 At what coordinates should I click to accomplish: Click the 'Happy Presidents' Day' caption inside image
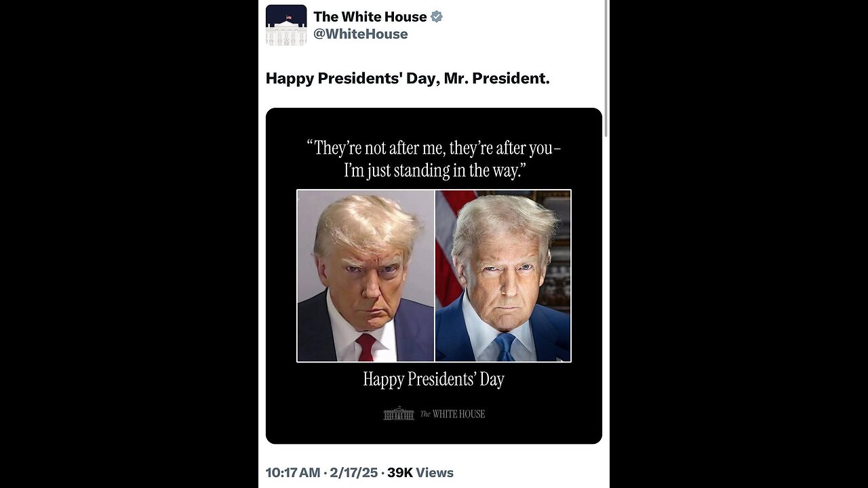coord(434,379)
